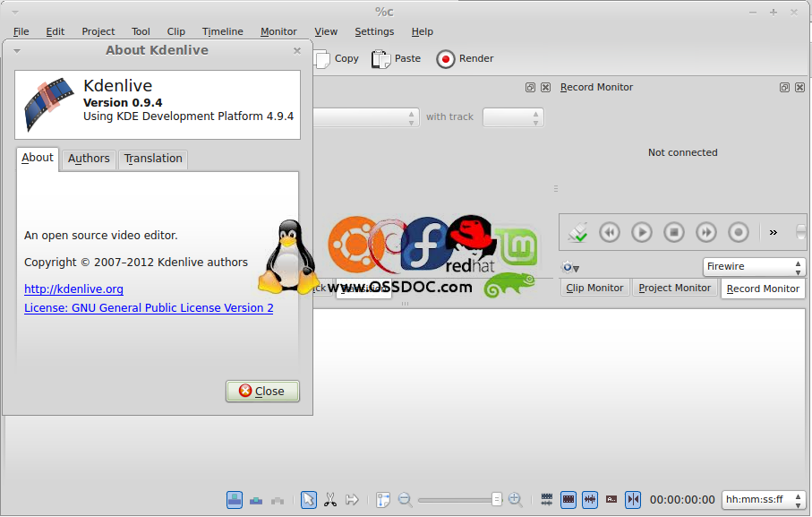Open the Translation tab in About dialog
This screenshot has height=517, width=812.
(x=153, y=159)
